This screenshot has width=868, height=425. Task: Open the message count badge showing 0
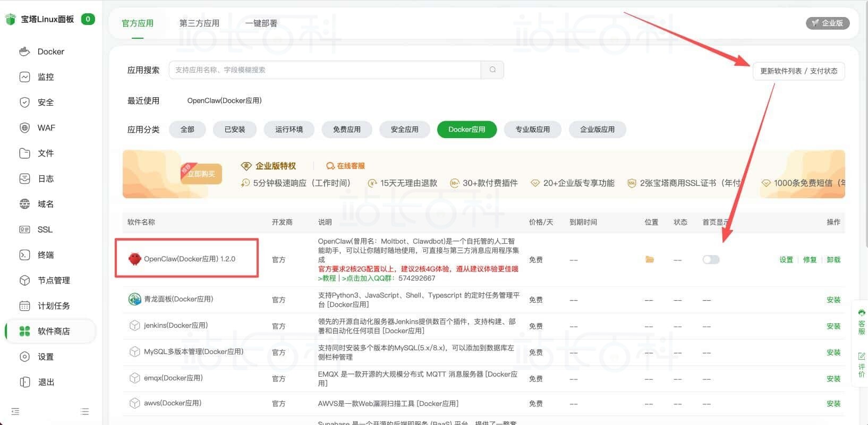[x=88, y=19]
